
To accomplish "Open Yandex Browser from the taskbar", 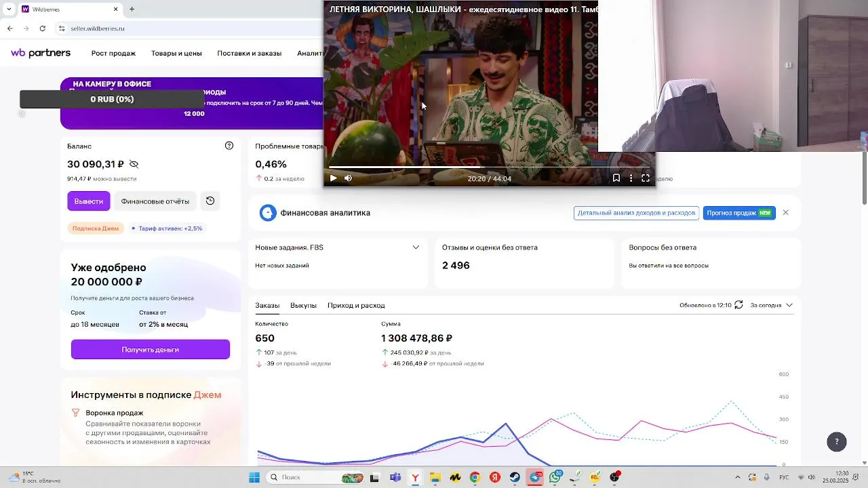I will coord(415,477).
